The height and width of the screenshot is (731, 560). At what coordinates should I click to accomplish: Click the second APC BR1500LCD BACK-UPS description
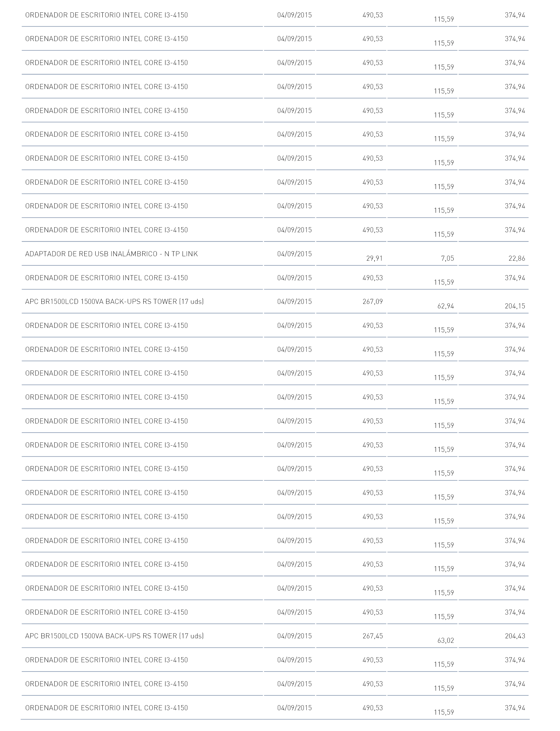pos(114,636)
